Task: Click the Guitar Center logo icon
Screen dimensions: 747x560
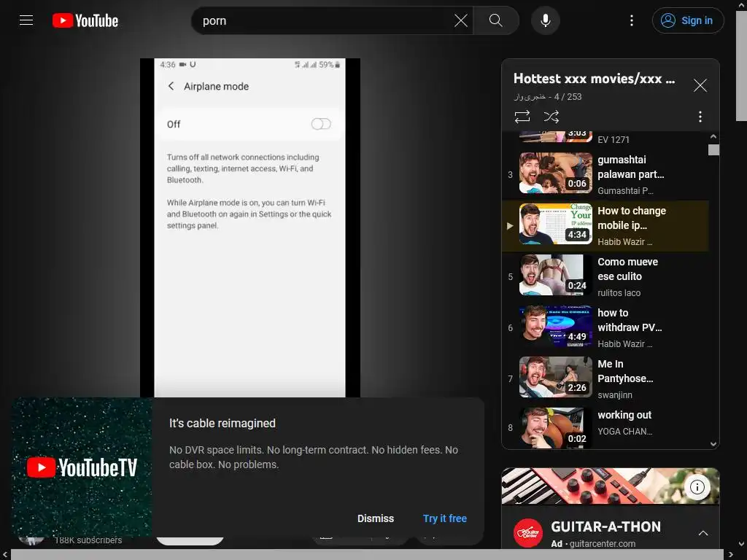Action: coord(528,533)
